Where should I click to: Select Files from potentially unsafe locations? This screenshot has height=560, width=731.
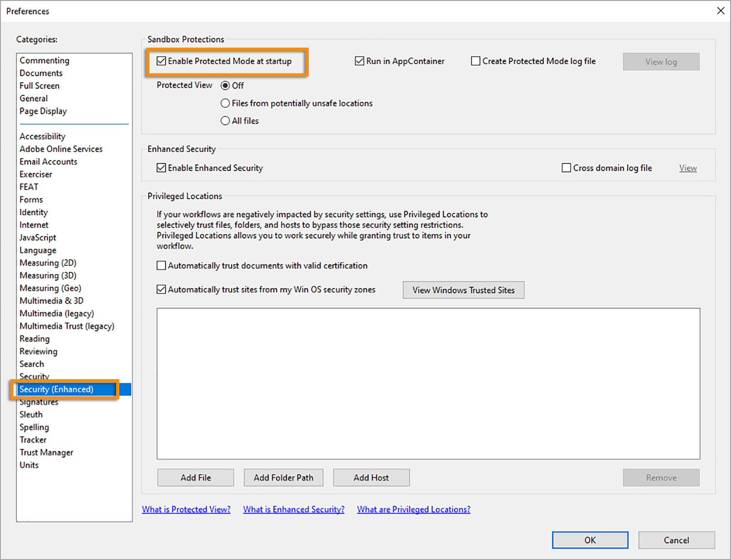[x=225, y=103]
